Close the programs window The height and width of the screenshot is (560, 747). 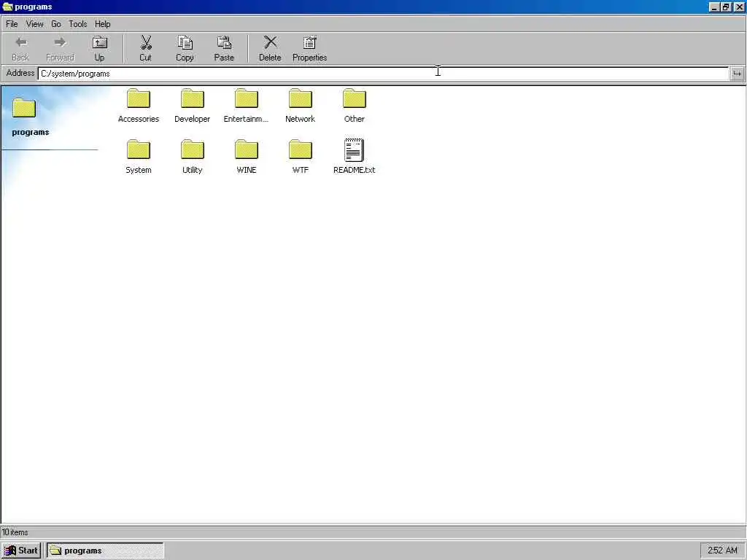739,7
